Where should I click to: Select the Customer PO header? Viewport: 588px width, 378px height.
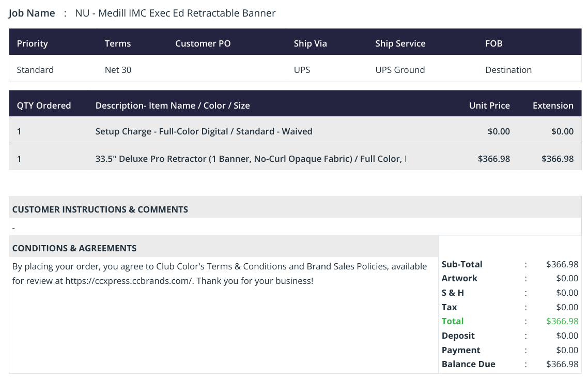203,43
